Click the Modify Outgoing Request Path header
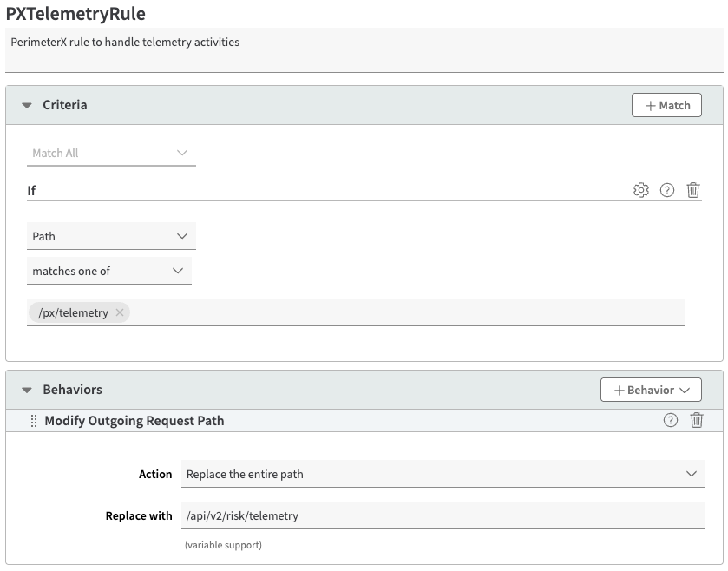The height and width of the screenshot is (571, 728). (134, 421)
